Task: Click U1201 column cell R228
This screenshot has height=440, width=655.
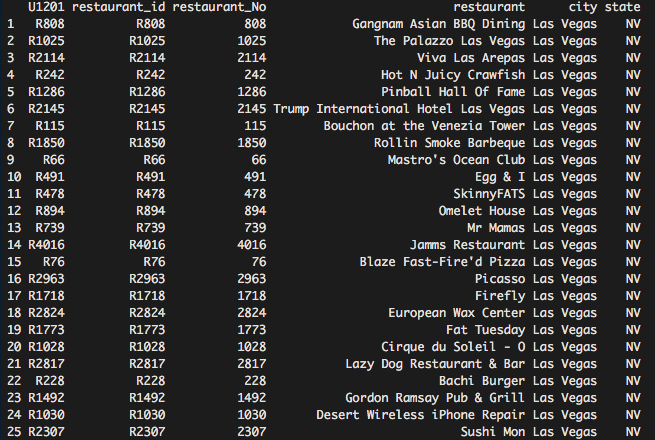Action: pos(50,382)
